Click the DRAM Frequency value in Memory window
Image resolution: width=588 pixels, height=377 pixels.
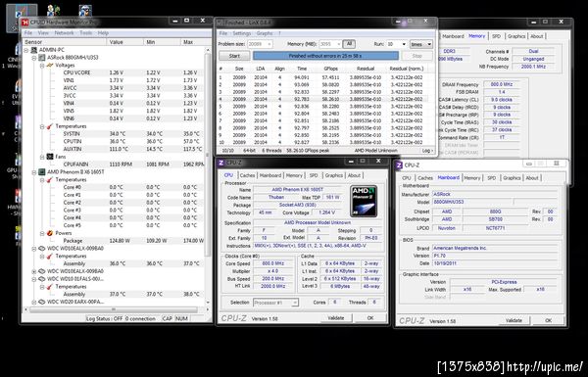(x=502, y=84)
